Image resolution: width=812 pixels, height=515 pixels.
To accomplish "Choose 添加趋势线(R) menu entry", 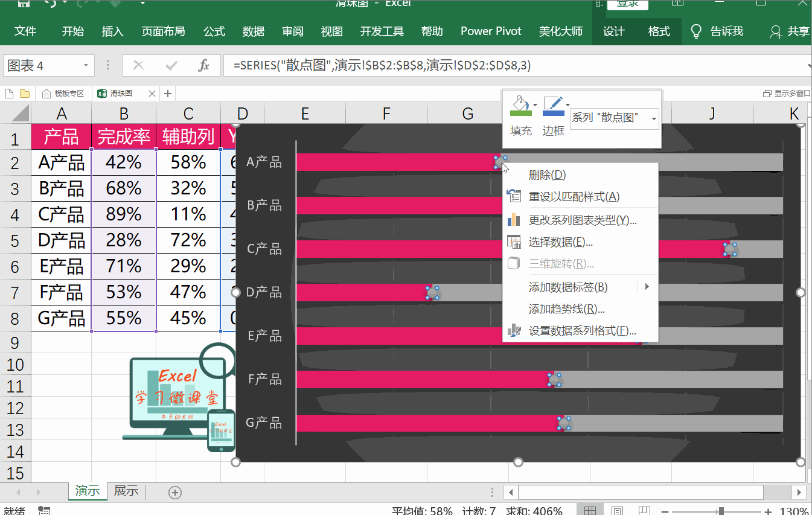I will 580,309.
